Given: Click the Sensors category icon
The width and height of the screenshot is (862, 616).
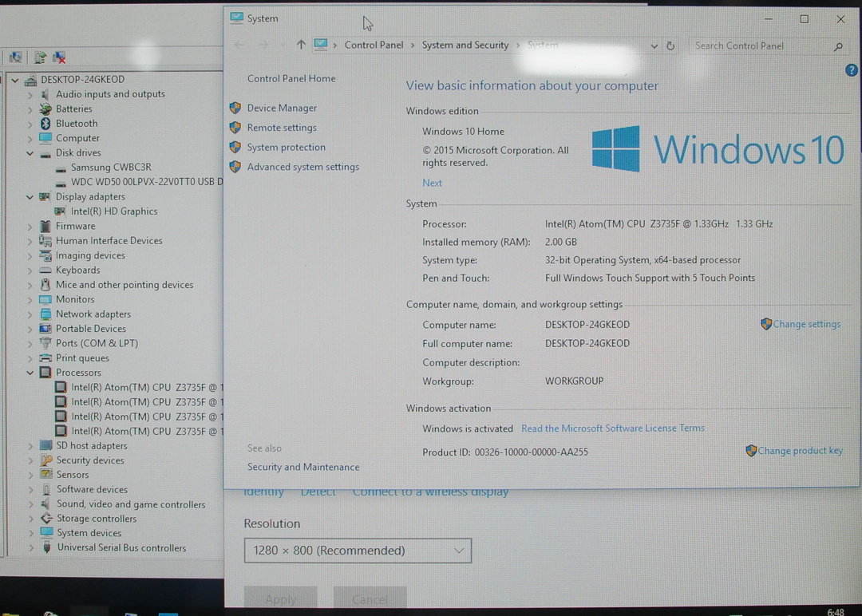Looking at the screenshot, I should 46,474.
